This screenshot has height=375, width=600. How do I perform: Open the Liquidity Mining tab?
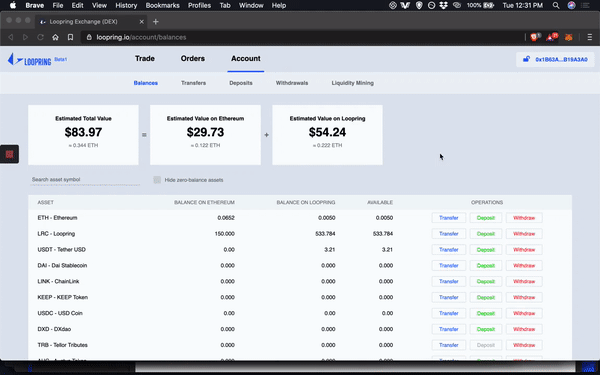(352, 83)
